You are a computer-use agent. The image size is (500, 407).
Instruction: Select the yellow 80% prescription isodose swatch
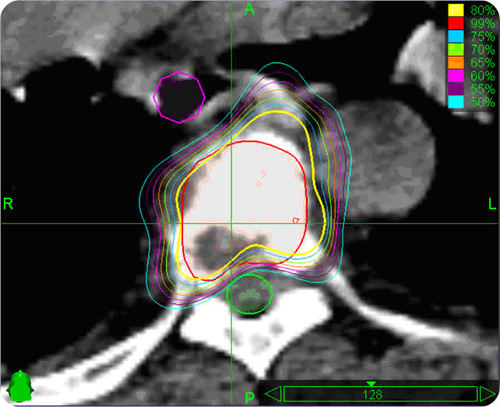(x=456, y=10)
